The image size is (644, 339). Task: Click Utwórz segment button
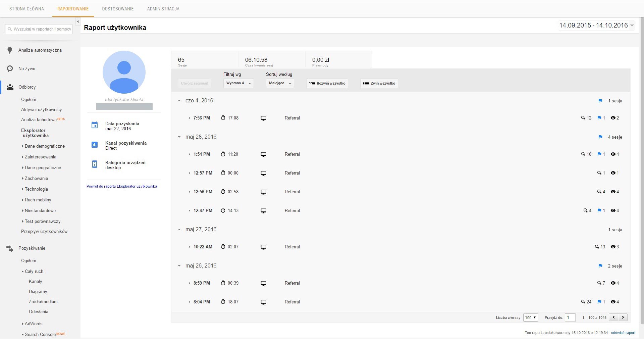point(195,83)
